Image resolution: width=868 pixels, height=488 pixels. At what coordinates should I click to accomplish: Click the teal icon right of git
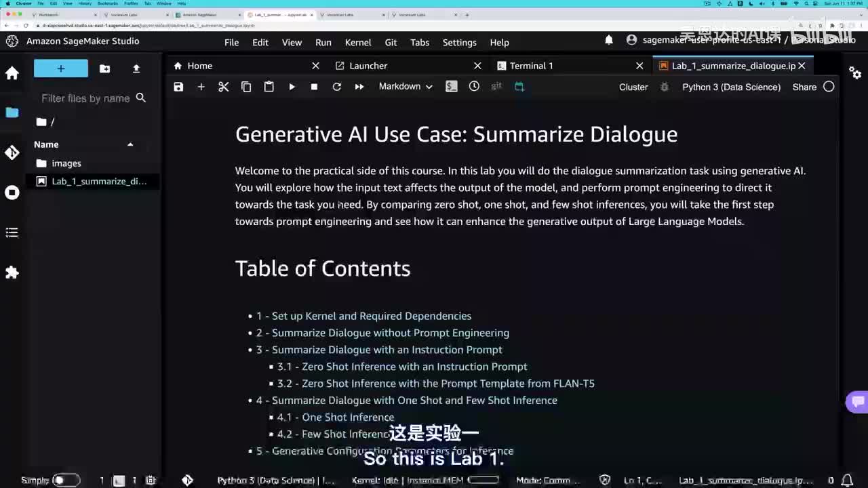(519, 87)
